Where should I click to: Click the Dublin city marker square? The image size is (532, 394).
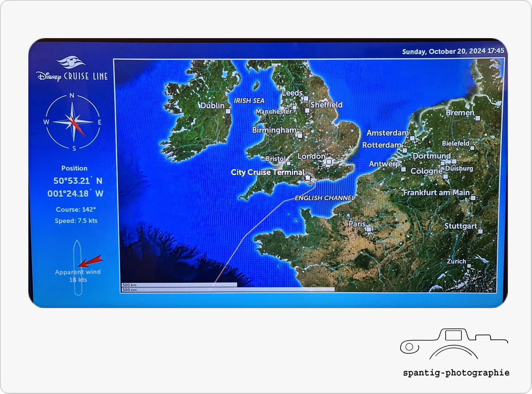click(x=228, y=111)
